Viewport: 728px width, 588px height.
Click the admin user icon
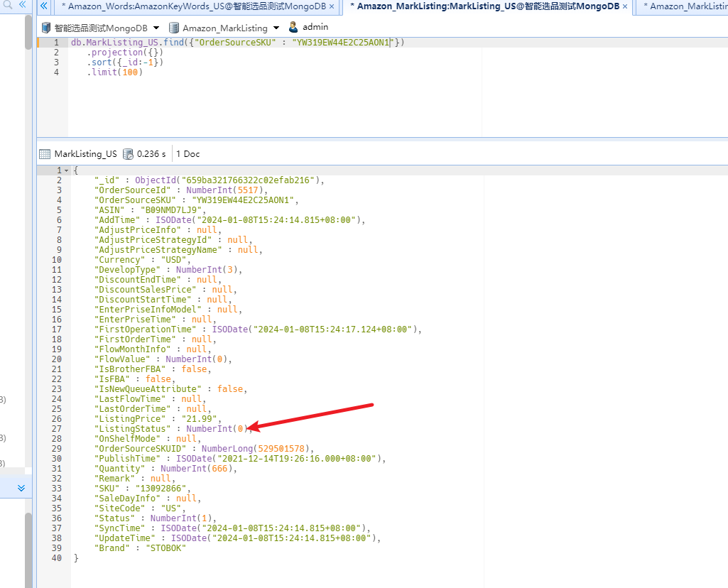click(x=293, y=27)
